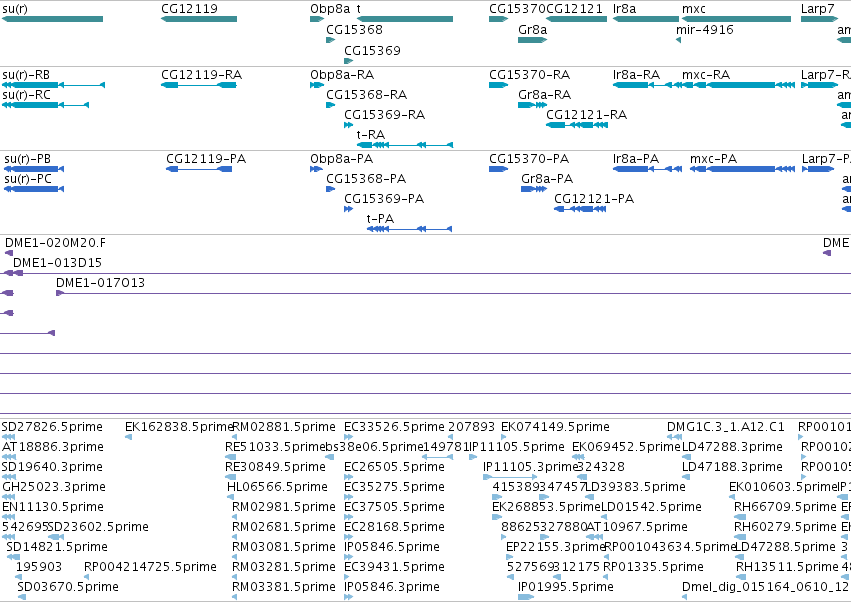Click the t-PA protein label
The image size is (851, 602).
(x=380, y=219)
